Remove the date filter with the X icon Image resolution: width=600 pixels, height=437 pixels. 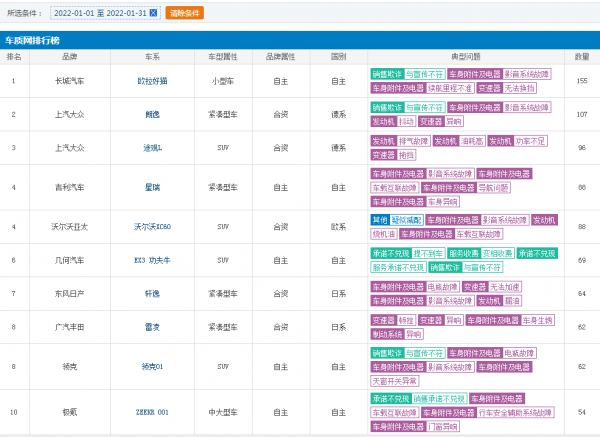click(x=153, y=13)
